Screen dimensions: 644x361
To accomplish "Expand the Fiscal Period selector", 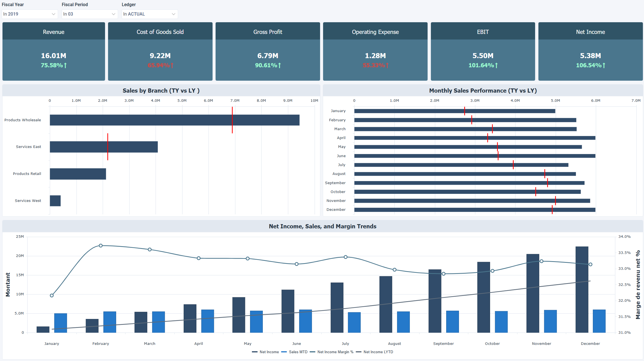I will pyautogui.click(x=89, y=14).
